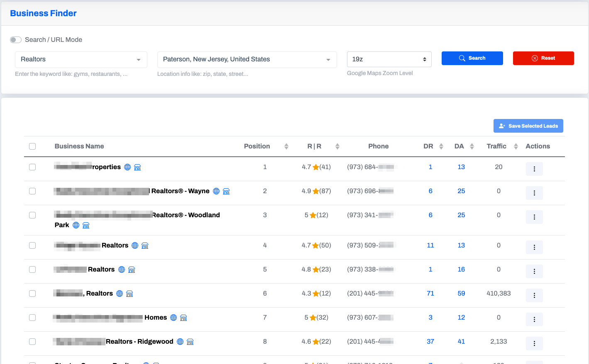589x364 pixels.
Task: Select checkbox for Realtors - Ridgewood row
Action: pos(32,342)
